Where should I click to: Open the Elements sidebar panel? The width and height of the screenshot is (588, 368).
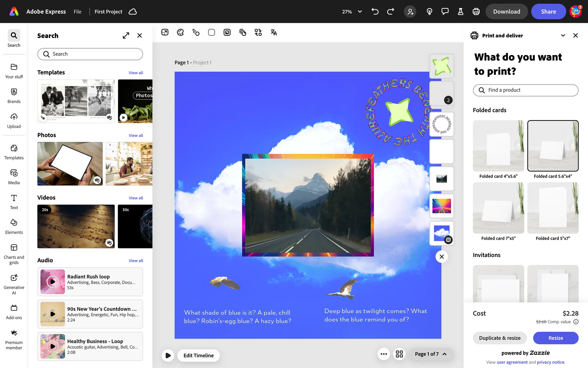click(14, 226)
